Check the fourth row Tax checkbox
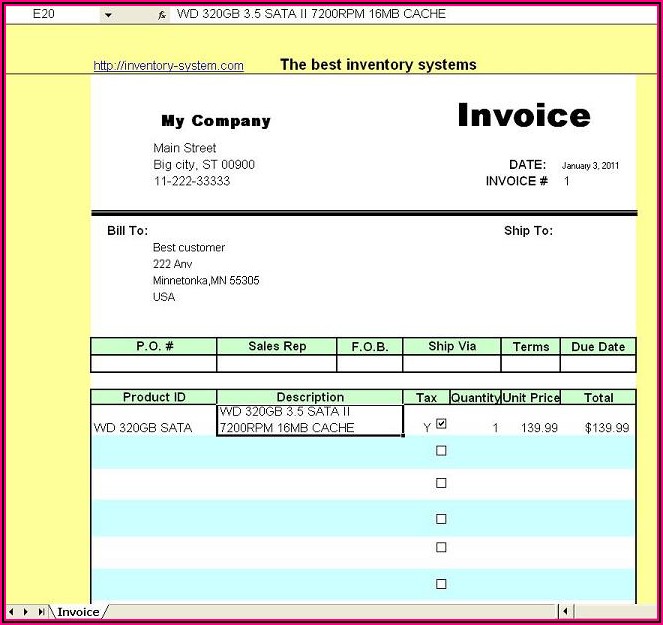 (x=441, y=519)
